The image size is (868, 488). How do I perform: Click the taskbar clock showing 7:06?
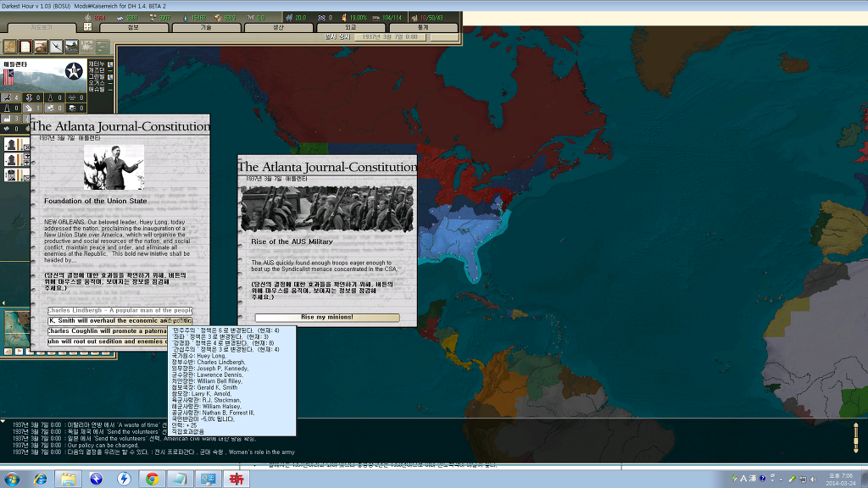click(x=840, y=480)
